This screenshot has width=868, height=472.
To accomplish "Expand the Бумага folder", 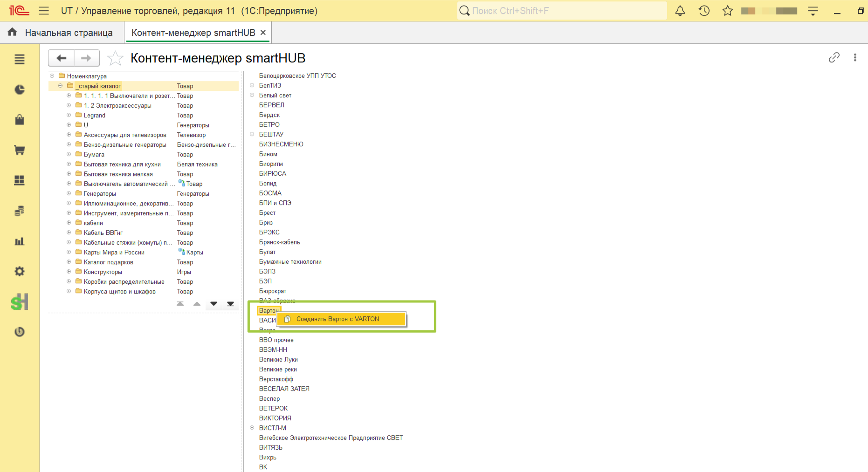I will (x=69, y=154).
